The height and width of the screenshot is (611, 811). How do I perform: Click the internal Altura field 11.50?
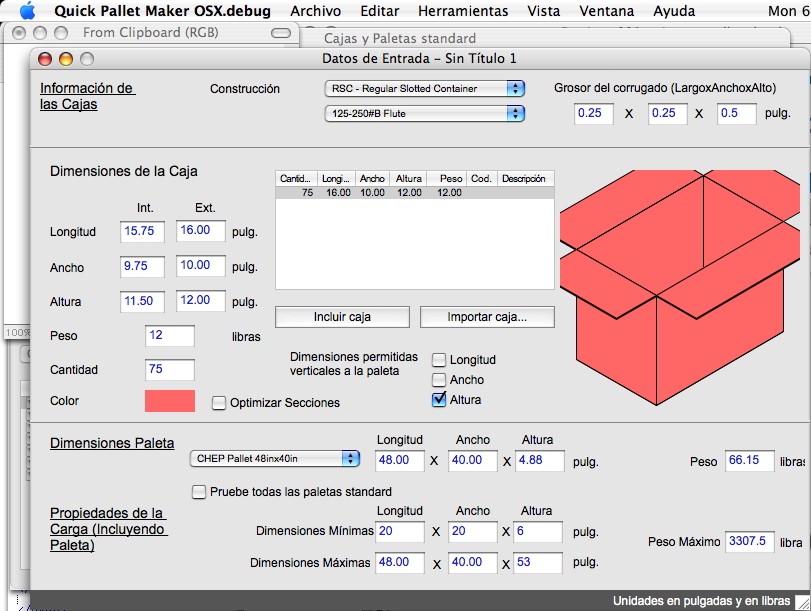pos(142,301)
